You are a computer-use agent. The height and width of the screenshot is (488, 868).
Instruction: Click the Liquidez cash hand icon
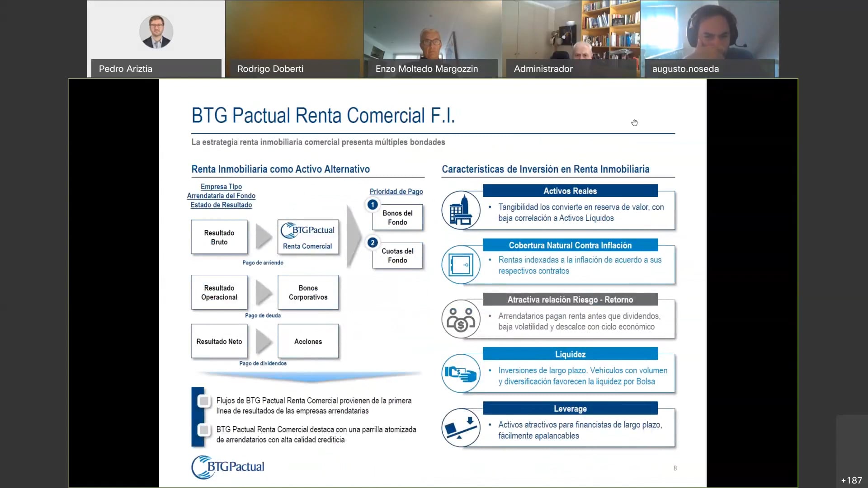pyautogui.click(x=461, y=373)
